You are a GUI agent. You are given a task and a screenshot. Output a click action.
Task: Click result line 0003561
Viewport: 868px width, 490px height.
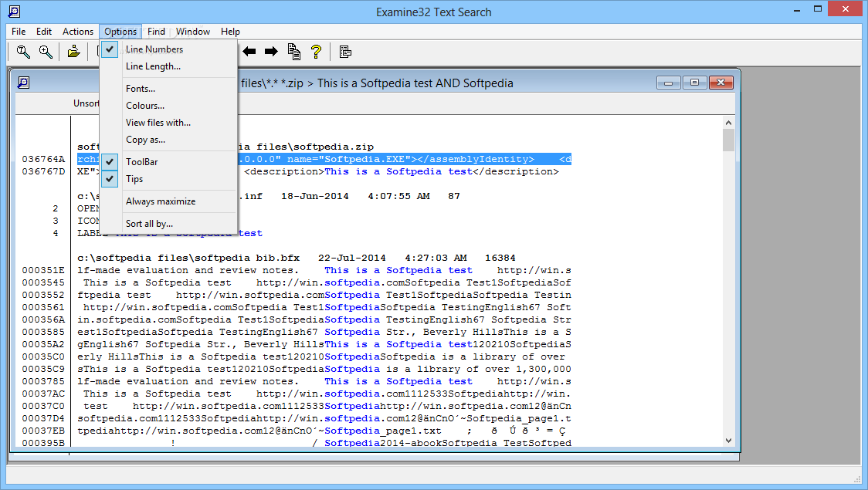click(324, 307)
